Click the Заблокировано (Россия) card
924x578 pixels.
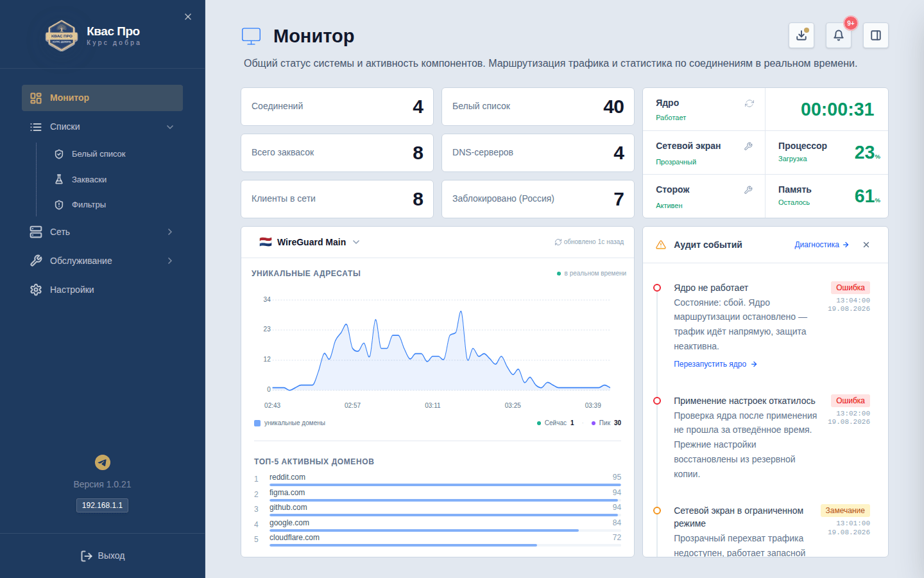(x=538, y=199)
